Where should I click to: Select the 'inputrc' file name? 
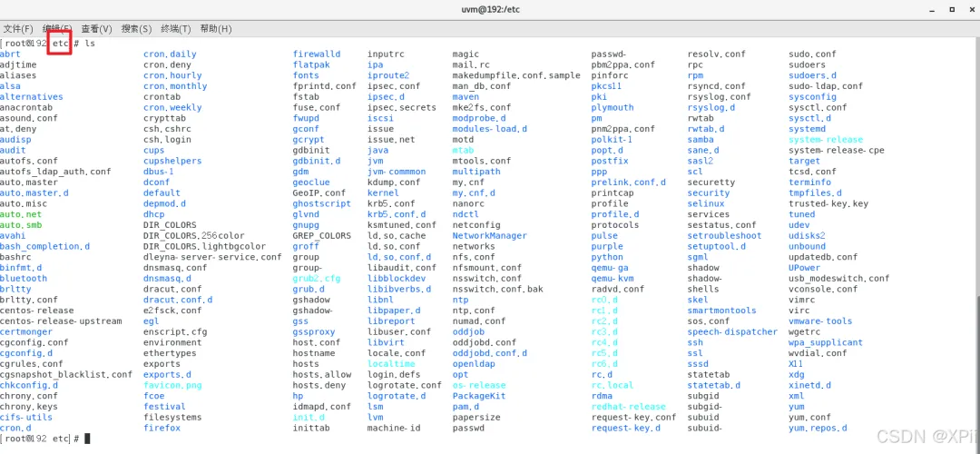(386, 54)
